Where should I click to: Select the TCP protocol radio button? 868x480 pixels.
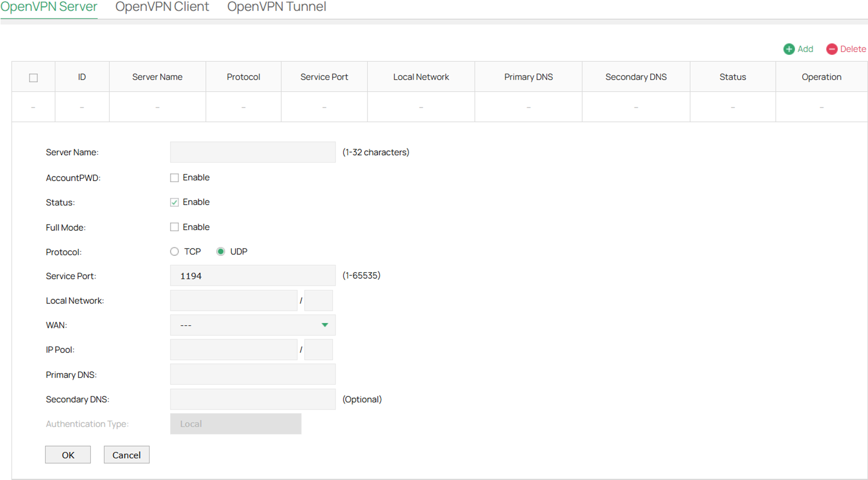174,251
